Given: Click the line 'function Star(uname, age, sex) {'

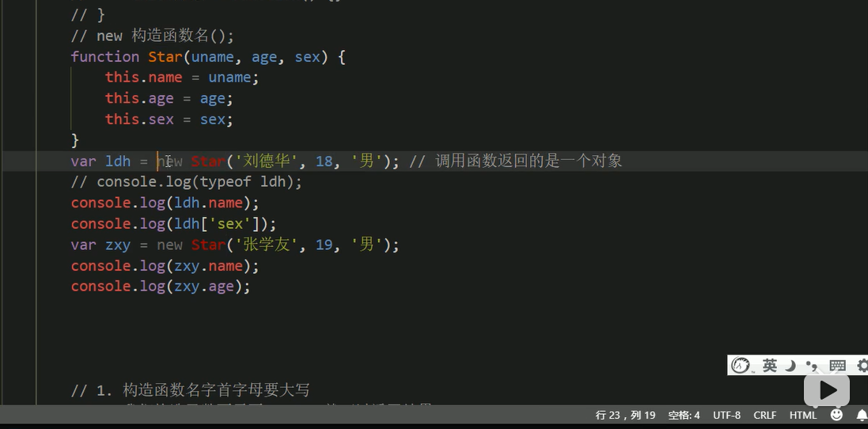Looking at the screenshot, I should [x=208, y=57].
